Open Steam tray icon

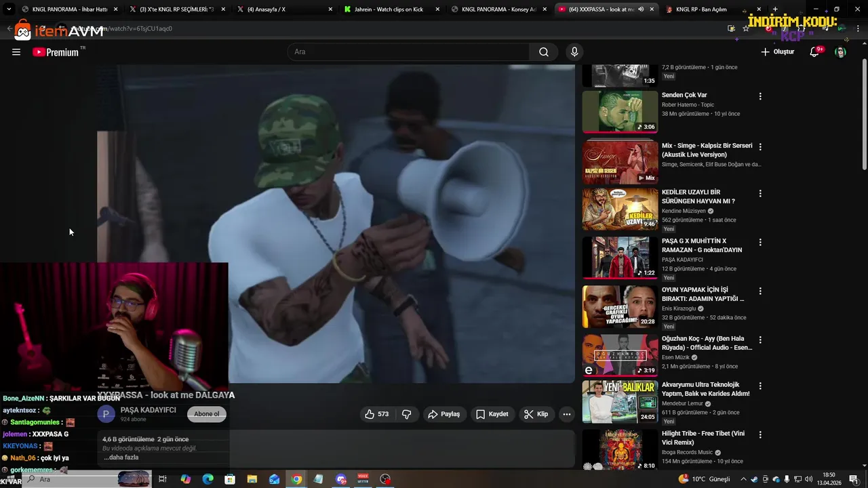(754, 479)
